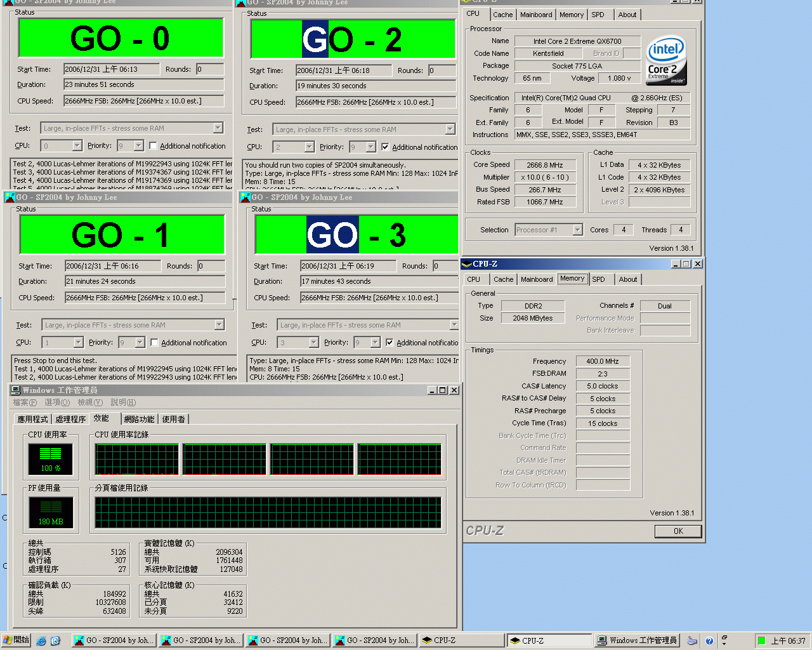Click the Intel Core 2 Extreme logo
The height and width of the screenshot is (650, 812).
pos(666,61)
